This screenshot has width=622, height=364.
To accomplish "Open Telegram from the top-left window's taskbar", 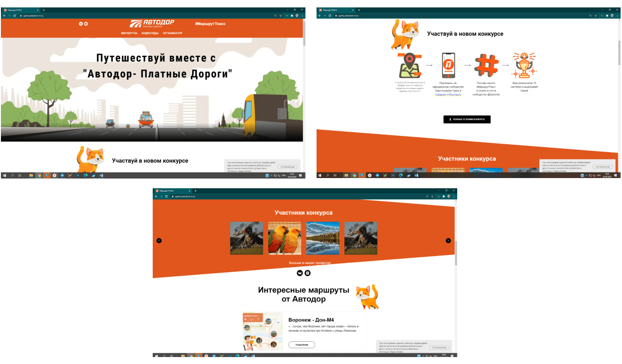I will [62, 176].
